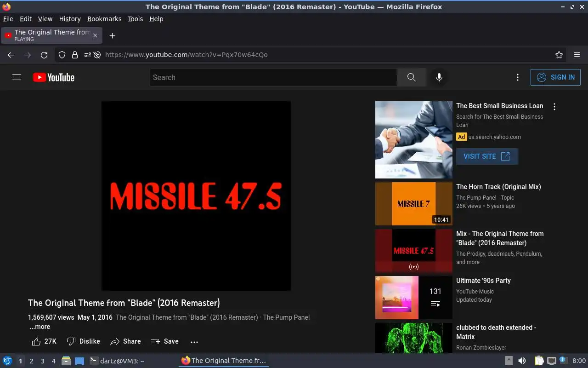Click the Blade theme video player
This screenshot has height=368, width=588.
click(x=196, y=196)
